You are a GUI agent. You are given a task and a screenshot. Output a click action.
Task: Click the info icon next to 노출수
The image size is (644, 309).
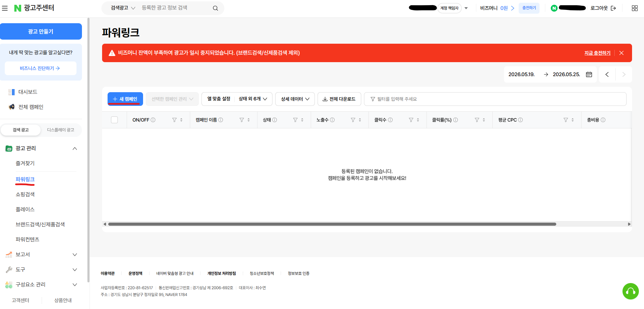coord(332,120)
